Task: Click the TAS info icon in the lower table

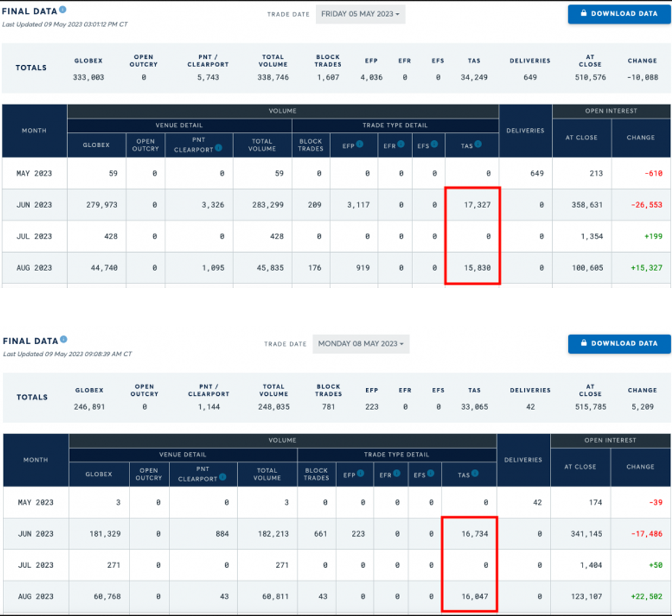Action: 475,474
